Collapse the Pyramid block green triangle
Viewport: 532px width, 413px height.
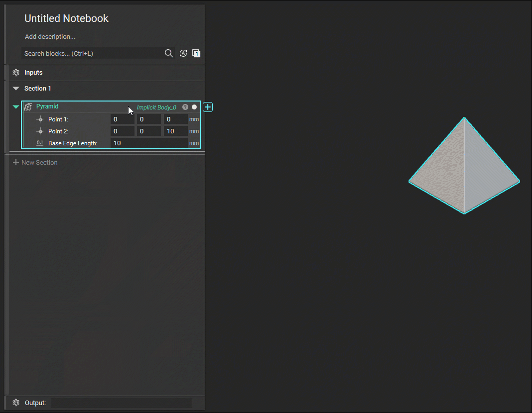pyautogui.click(x=16, y=106)
